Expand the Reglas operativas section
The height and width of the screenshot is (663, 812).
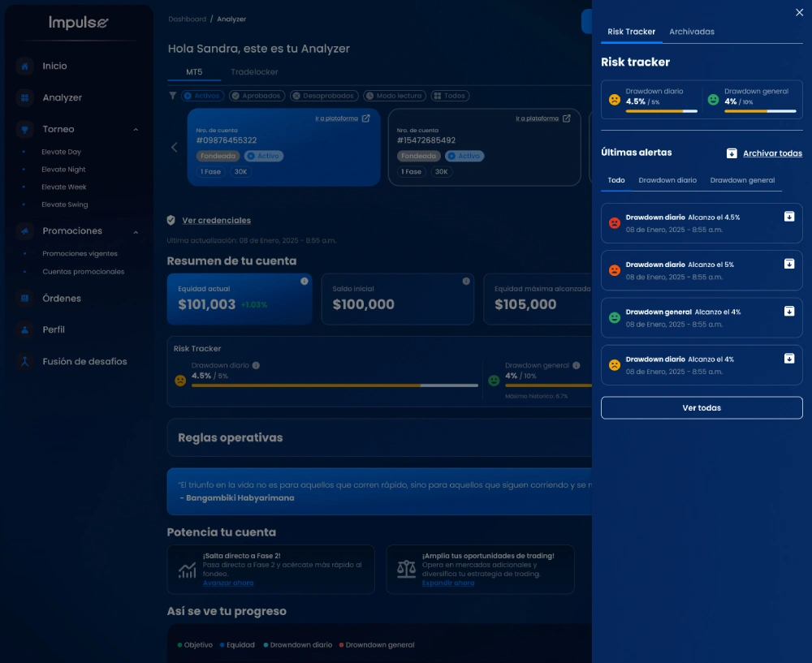tap(379, 438)
